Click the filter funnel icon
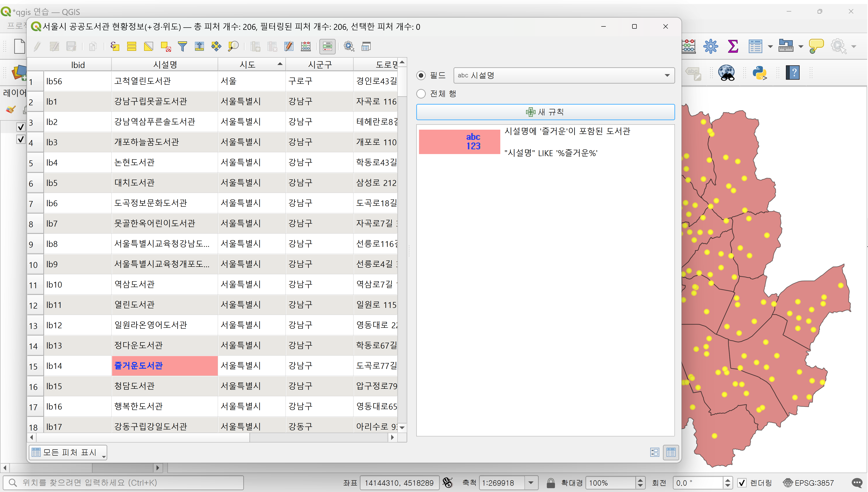868x492 pixels. click(182, 46)
